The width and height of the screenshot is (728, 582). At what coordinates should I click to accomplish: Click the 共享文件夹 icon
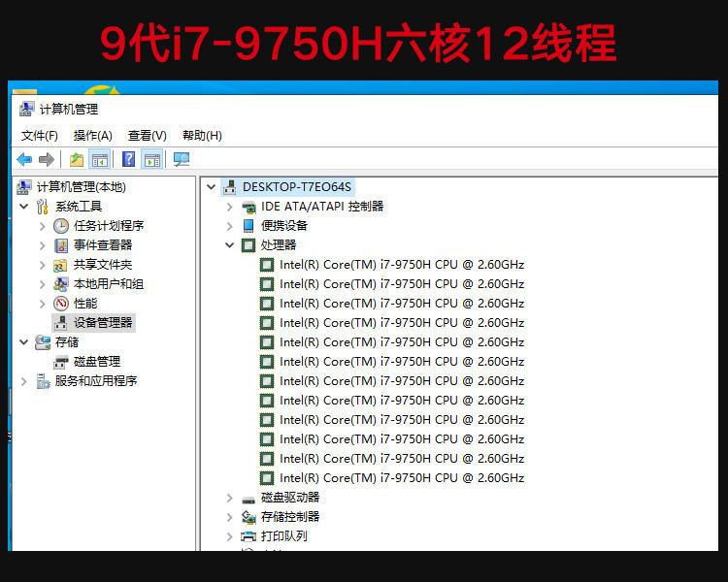[60, 266]
